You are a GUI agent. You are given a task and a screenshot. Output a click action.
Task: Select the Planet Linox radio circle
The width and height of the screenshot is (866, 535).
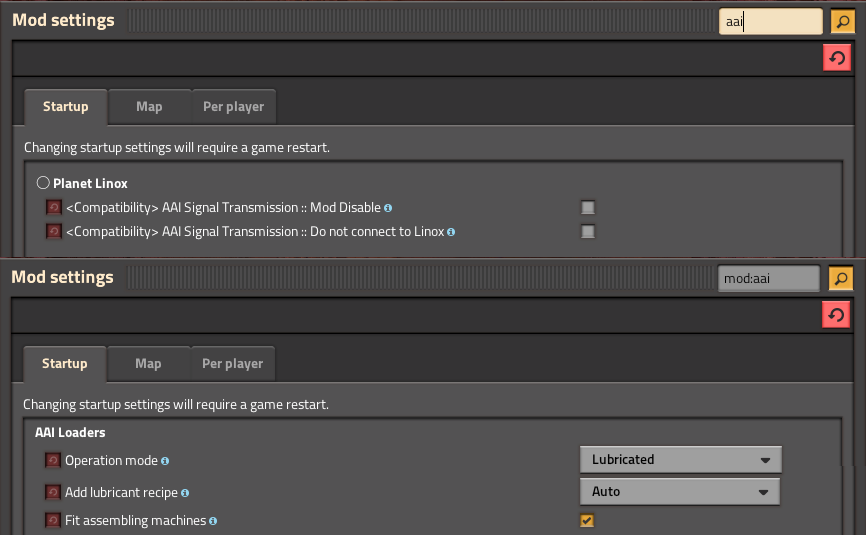click(43, 183)
